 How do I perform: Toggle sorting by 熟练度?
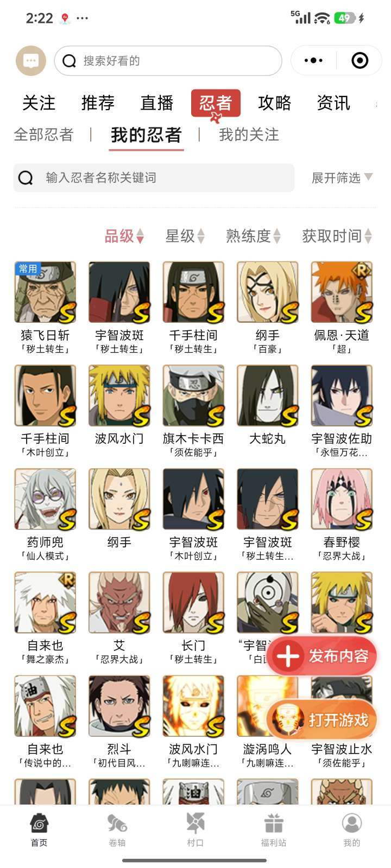(x=254, y=236)
